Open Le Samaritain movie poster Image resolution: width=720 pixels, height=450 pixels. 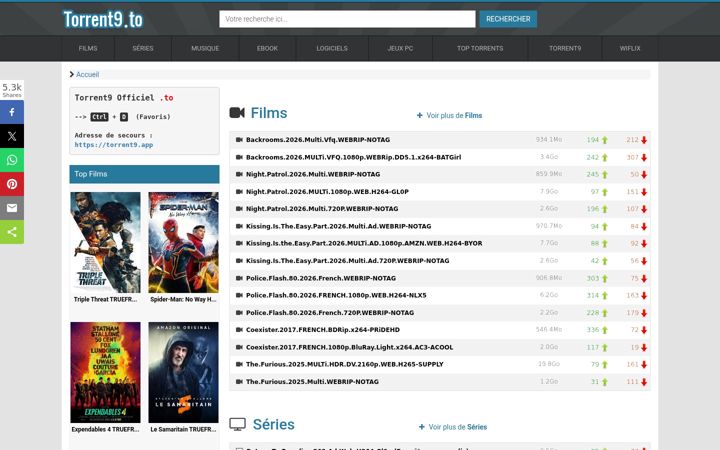183,372
